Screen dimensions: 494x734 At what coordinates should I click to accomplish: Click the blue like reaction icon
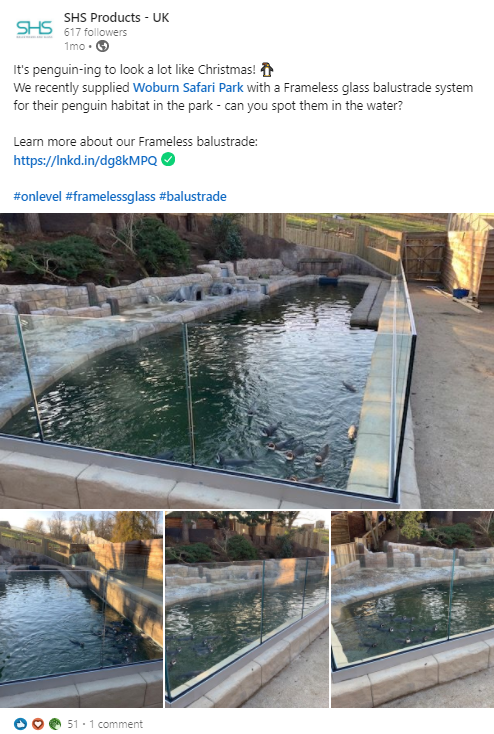[20, 724]
